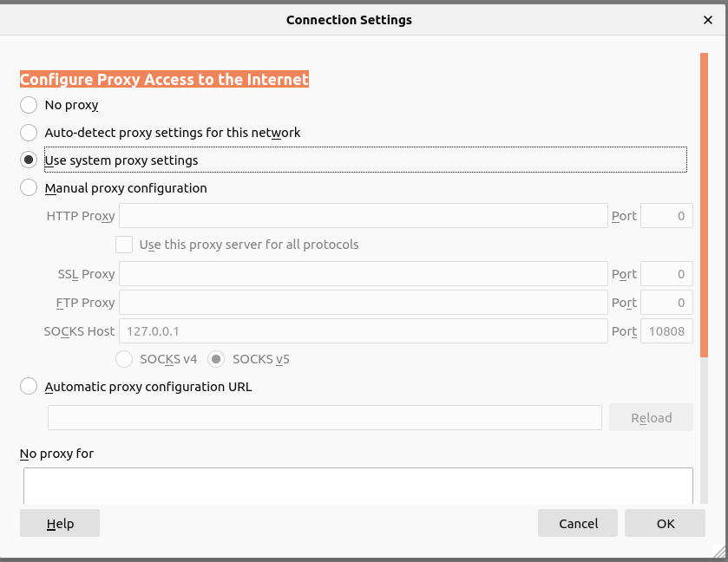Select SOCKS v4 radio button
The height and width of the screenshot is (562, 728).
124,359
